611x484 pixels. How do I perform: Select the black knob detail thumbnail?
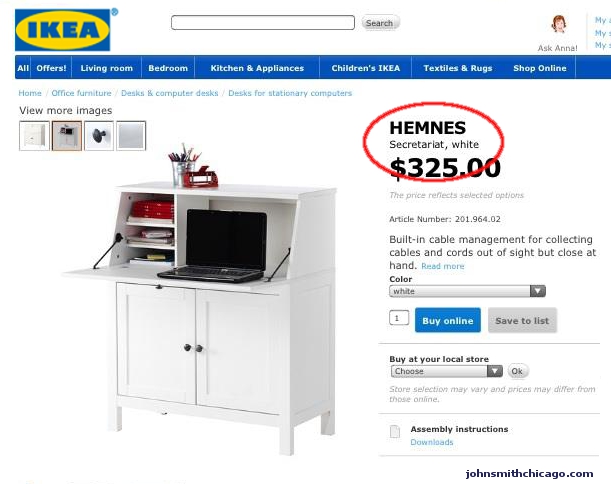tap(99, 136)
